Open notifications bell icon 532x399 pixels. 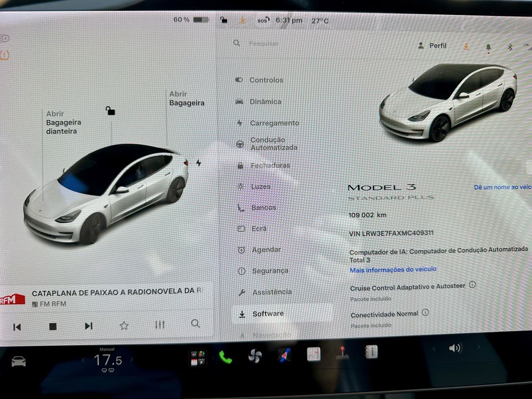(488, 47)
